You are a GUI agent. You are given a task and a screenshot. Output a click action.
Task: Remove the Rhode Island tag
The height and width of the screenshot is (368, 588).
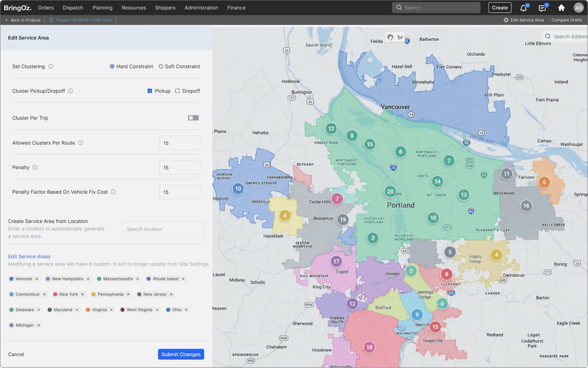(x=183, y=279)
